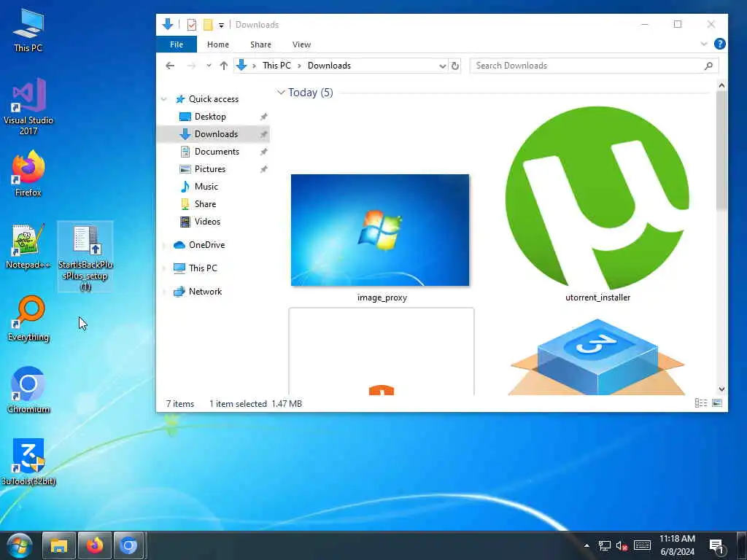Image resolution: width=747 pixels, height=560 pixels.
Task: Open the View ribbon tab
Action: click(301, 44)
